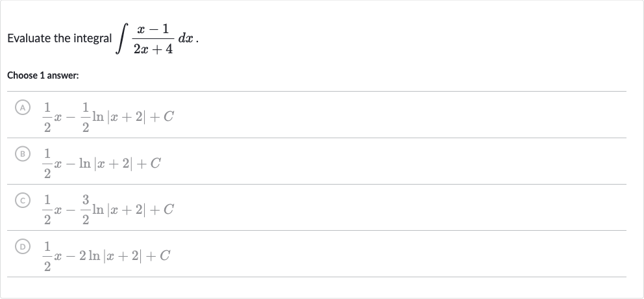Select the radio circle labeled A
Viewport: 644px width, 299px height.
23,108
